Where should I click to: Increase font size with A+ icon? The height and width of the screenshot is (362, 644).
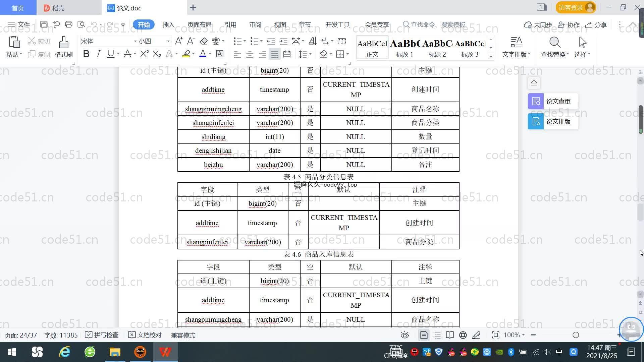(179, 41)
